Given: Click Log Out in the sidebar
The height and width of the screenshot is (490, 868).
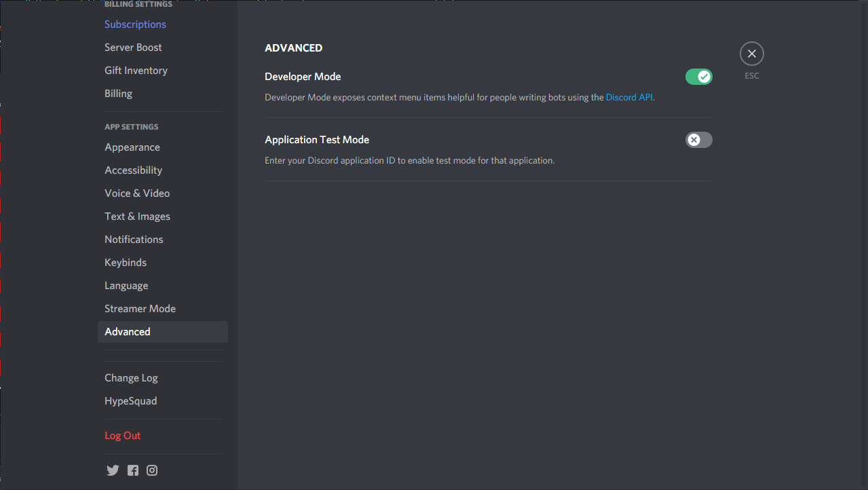Looking at the screenshot, I should point(122,435).
